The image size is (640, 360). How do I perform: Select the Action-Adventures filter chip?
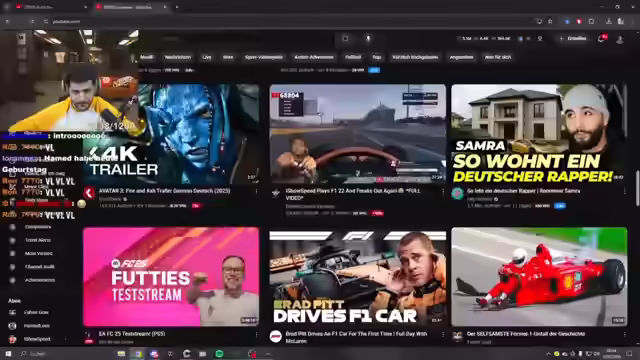coord(314,57)
